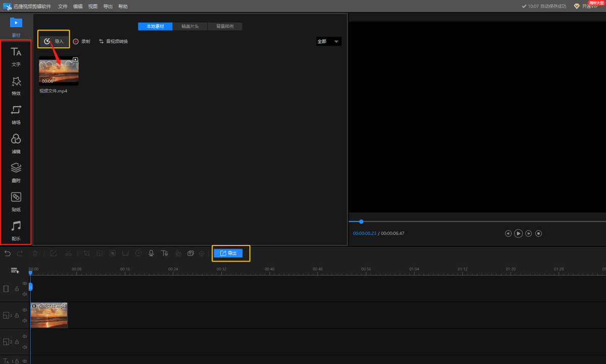Click the 录制 record button
This screenshot has width=606, height=364.
click(81, 41)
